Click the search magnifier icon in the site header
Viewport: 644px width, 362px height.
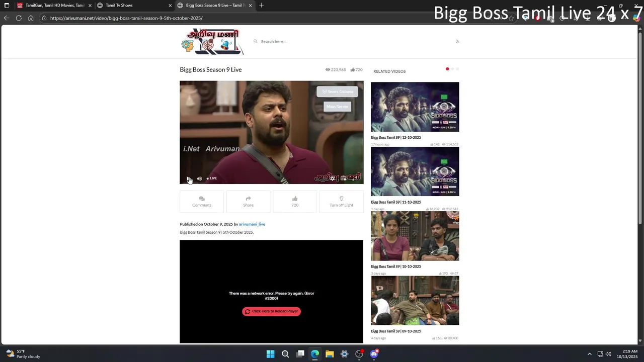(x=255, y=41)
